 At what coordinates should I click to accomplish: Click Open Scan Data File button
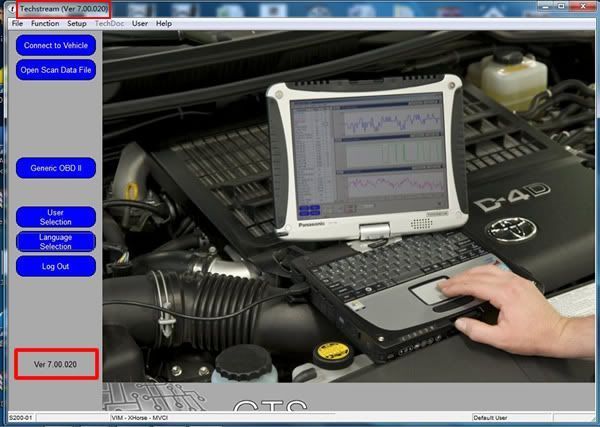click(56, 70)
